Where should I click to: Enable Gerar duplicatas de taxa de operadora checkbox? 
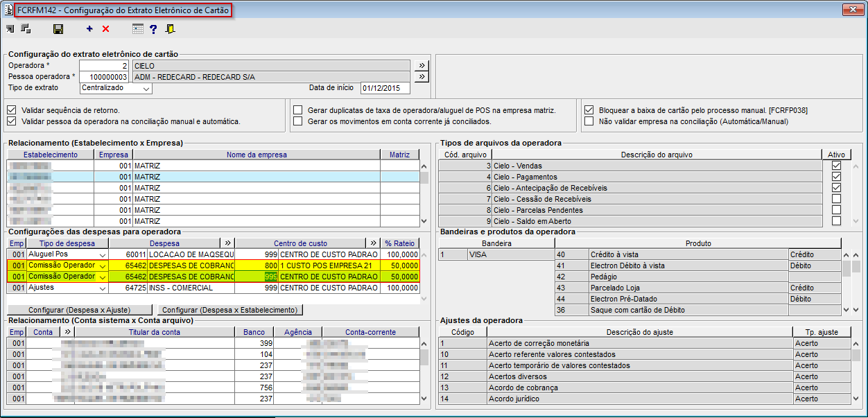click(297, 110)
